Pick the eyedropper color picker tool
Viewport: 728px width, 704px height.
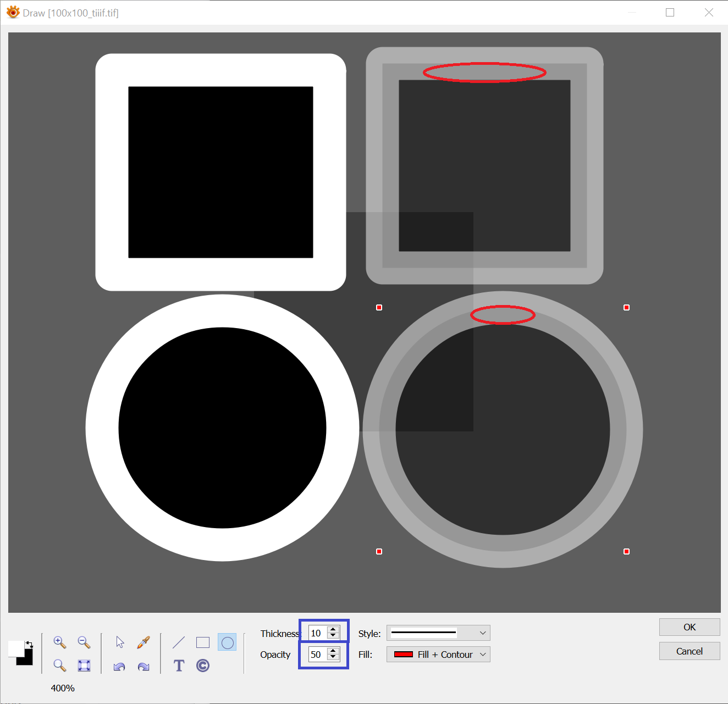[144, 642]
